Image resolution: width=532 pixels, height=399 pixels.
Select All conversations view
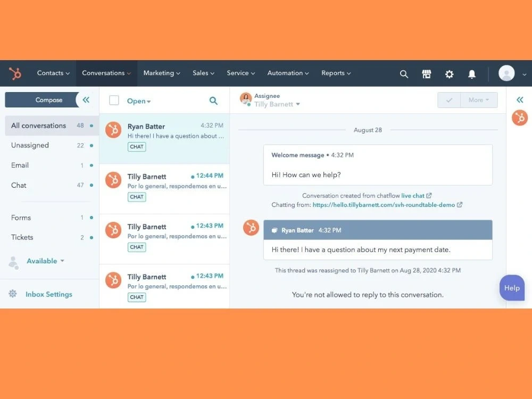pos(52,126)
